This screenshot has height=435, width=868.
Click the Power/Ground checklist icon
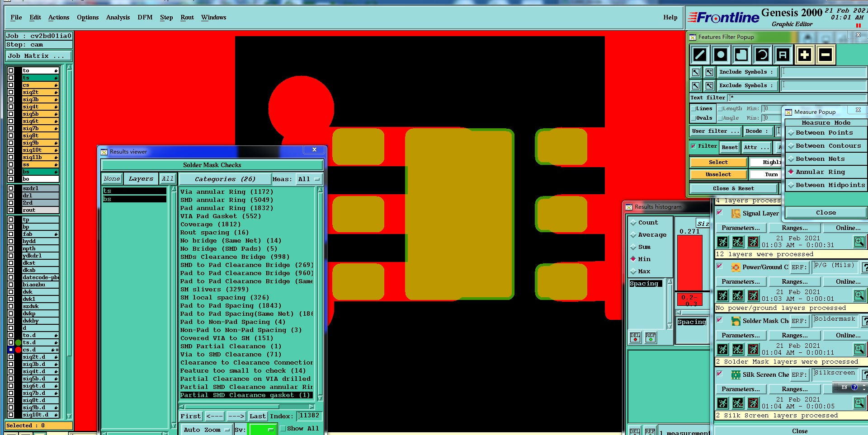(736, 267)
